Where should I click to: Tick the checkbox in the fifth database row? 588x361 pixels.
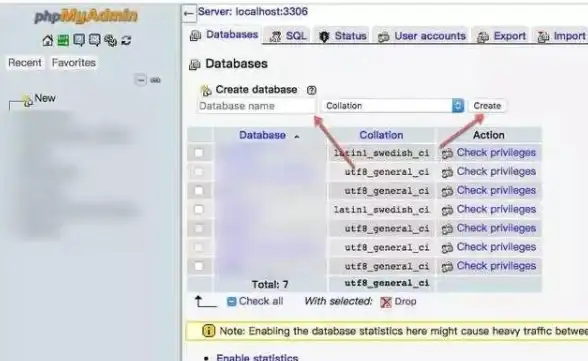pos(199,228)
